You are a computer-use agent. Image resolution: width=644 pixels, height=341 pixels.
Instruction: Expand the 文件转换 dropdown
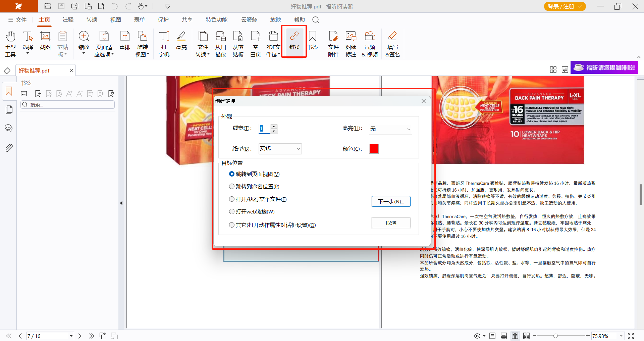tap(208, 54)
